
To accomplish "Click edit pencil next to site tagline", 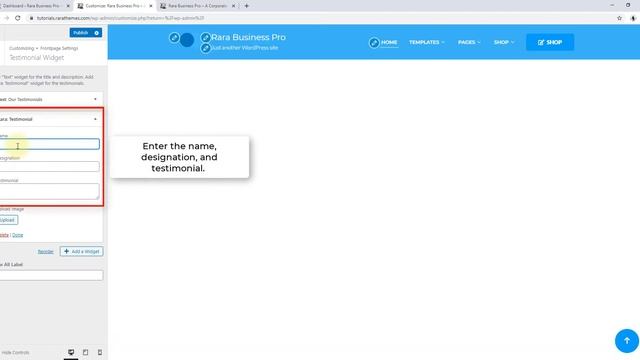I will [x=206, y=48].
